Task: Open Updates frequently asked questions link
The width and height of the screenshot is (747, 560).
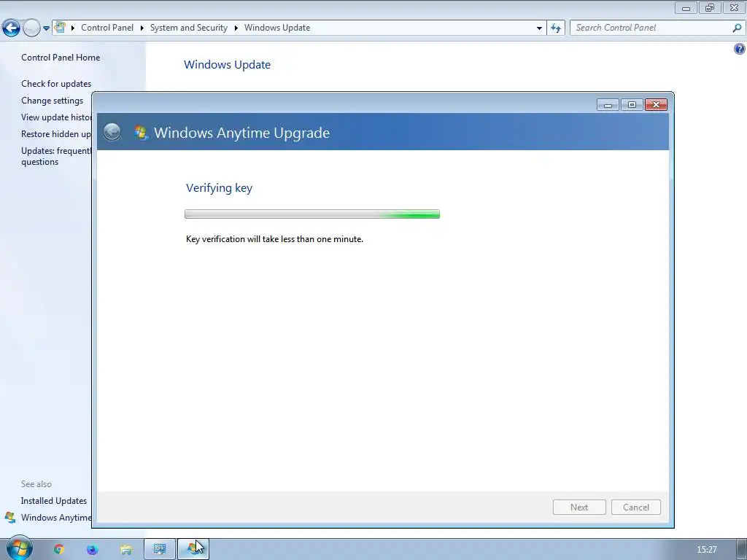Action: pos(56,156)
